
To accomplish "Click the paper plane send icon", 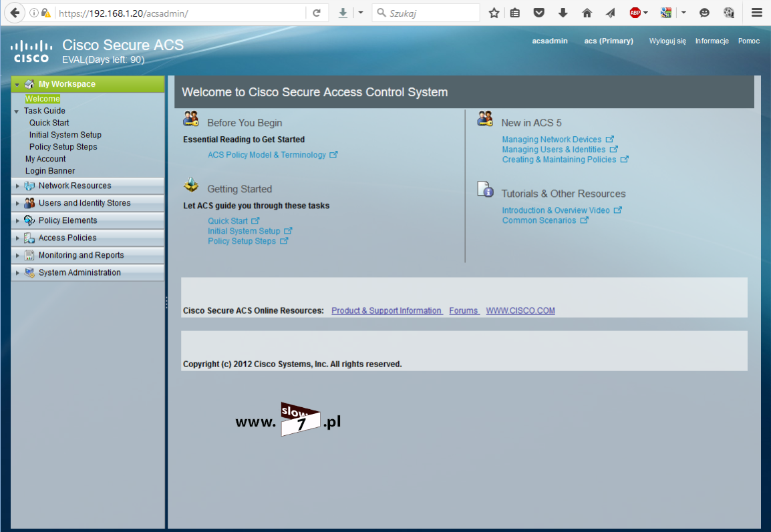I will [610, 13].
